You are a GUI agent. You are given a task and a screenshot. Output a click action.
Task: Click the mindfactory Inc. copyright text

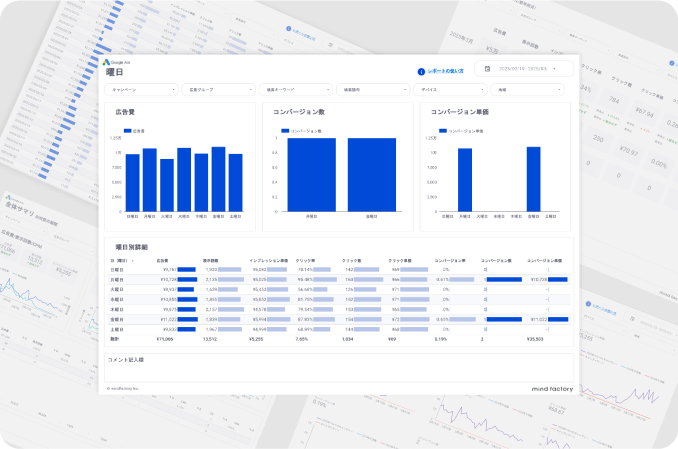coord(123,388)
